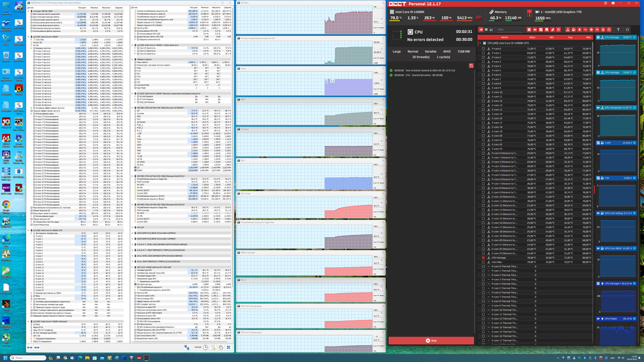Click the HWiNFO reset clock icon
This screenshot has height=362, width=644.
(x=205, y=348)
